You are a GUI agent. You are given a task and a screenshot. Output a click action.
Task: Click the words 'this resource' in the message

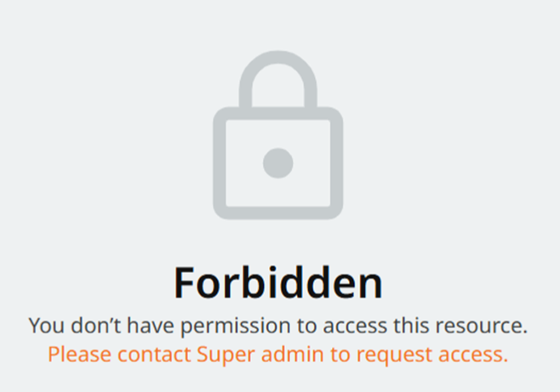point(458,326)
